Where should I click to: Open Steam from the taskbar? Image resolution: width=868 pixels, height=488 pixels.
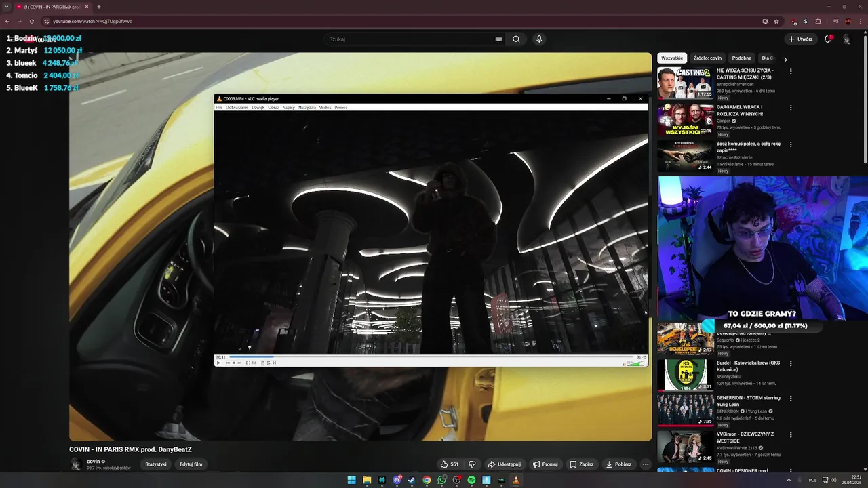pyautogui.click(x=412, y=480)
